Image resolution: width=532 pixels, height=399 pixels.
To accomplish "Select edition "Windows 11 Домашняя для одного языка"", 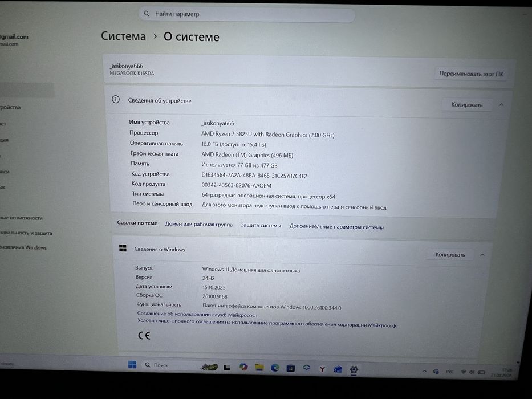I will 251,270.
